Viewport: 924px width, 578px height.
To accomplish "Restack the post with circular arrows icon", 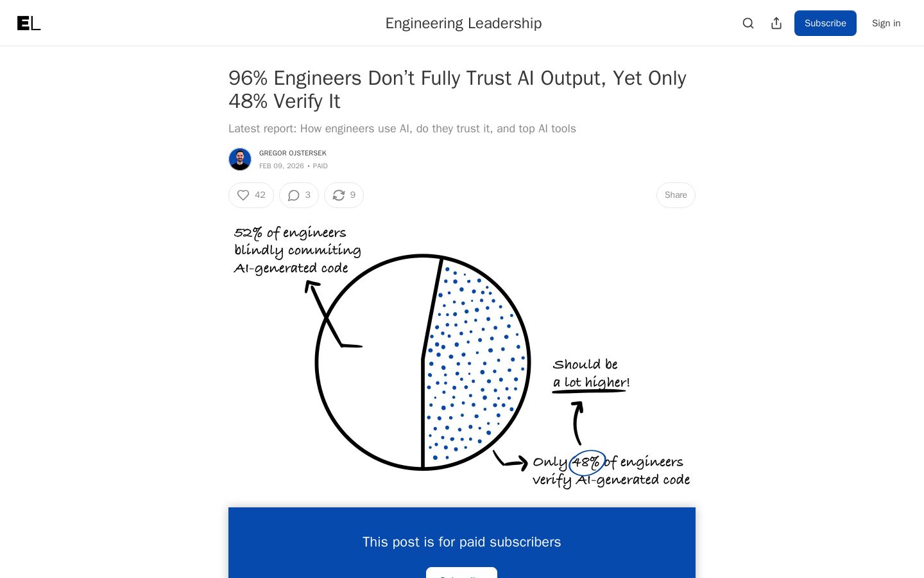I will 339,195.
